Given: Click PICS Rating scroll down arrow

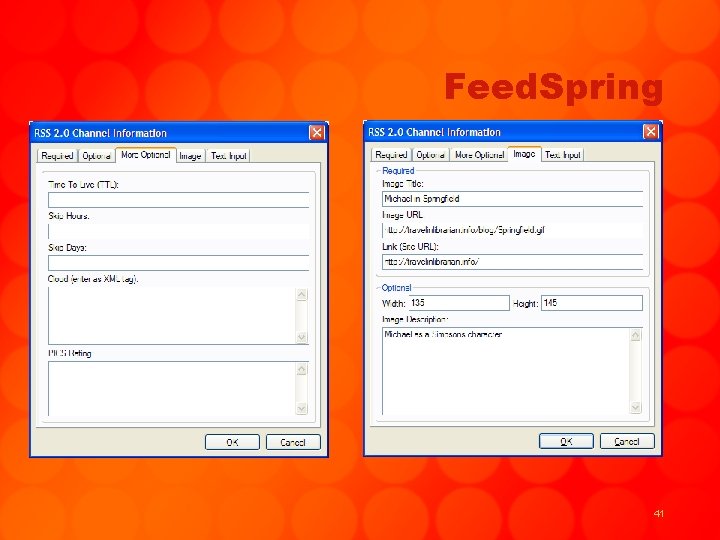Looking at the screenshot, I should point(302,408).
